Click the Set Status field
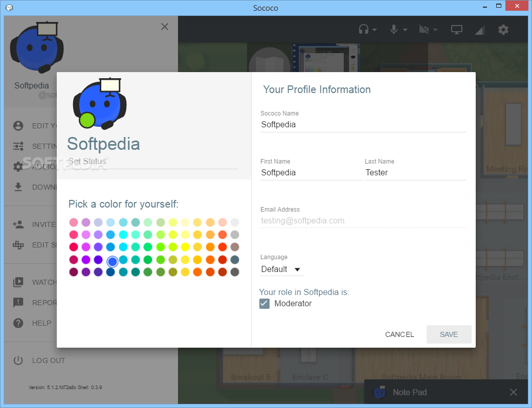The width and height of the screenshot is (532, 408). pos(152,162)
